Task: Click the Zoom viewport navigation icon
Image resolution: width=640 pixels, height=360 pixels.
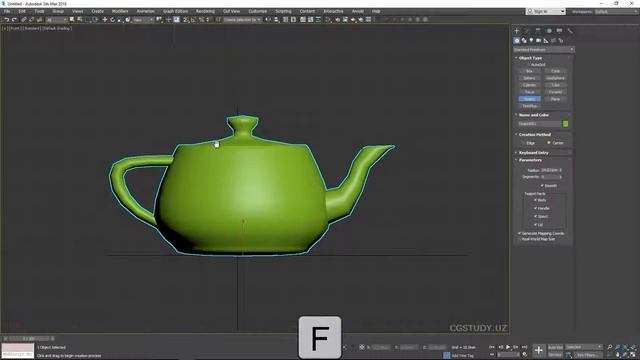Action: [610, 347]
